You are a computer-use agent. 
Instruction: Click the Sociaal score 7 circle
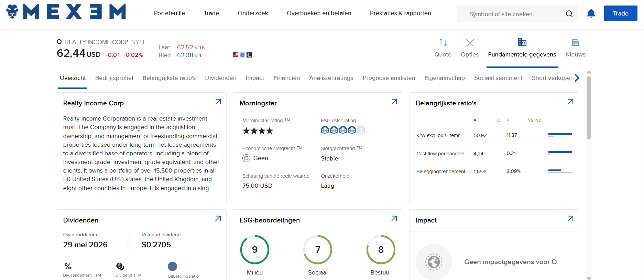[x=318, y=249]
